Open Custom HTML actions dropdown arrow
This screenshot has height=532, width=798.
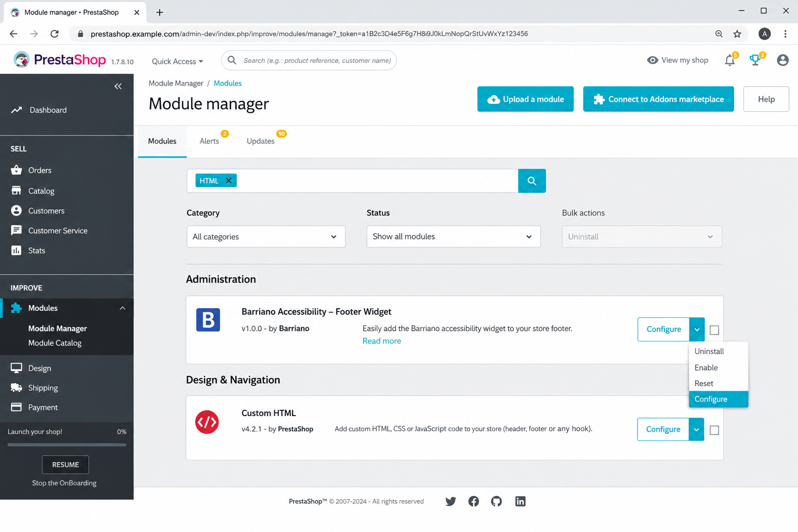[696, 429]
